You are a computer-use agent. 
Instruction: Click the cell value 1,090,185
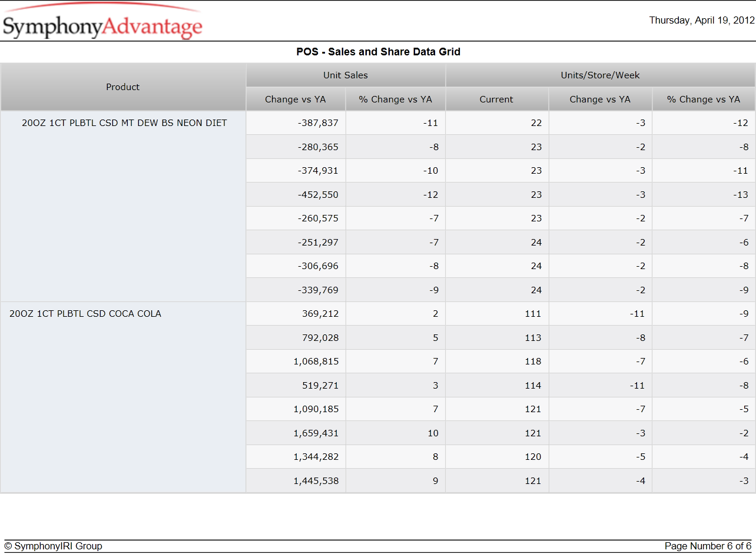[316, 409]
